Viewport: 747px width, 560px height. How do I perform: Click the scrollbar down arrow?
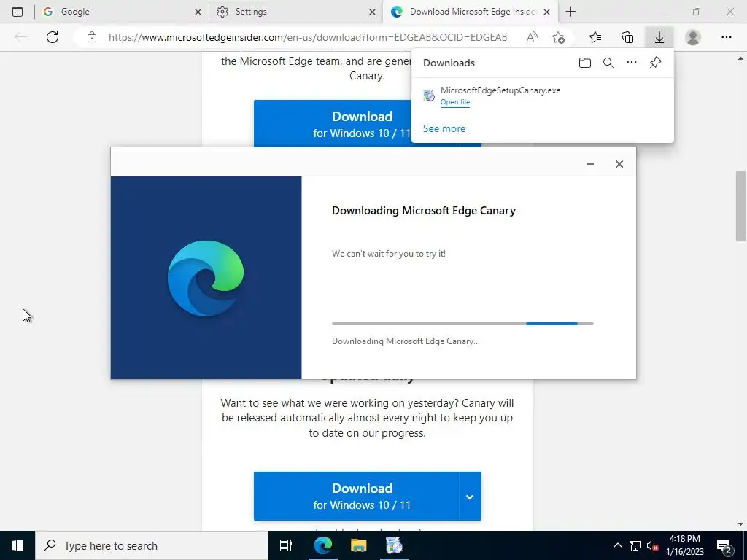click(x=740, y=524)
